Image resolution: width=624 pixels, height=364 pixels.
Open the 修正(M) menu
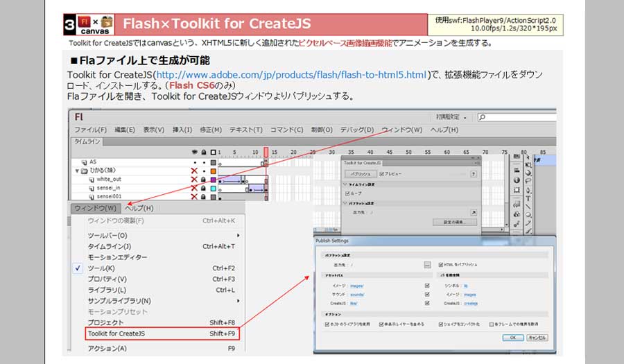coord(211,130)
